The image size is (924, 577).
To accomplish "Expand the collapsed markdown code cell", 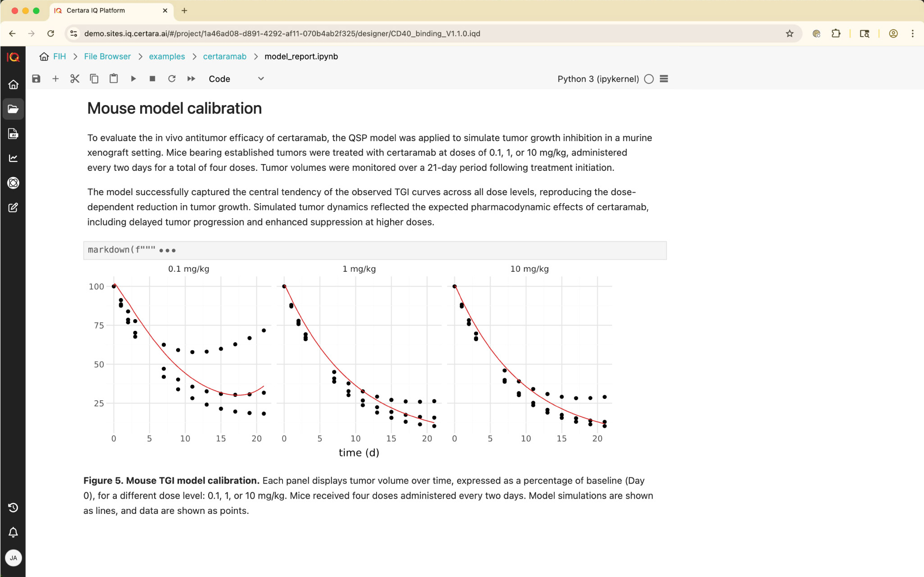I will 167,250.
